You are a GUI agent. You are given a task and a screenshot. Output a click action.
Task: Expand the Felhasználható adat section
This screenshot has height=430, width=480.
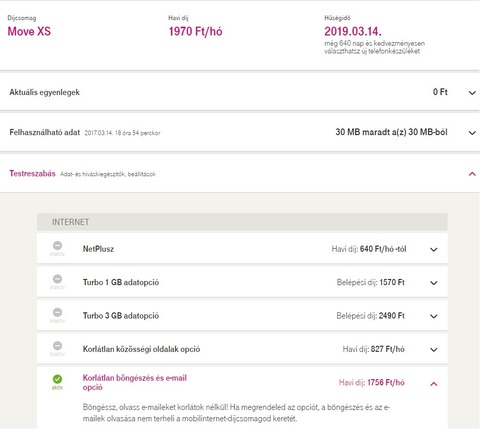click(472, 133)
